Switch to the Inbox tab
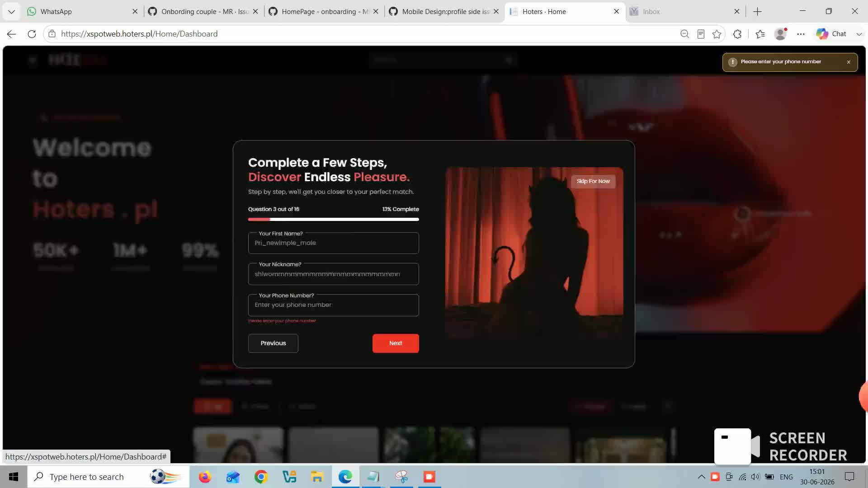Image resolution: width=868 pixels, height=488 pixels. (685, 12)
